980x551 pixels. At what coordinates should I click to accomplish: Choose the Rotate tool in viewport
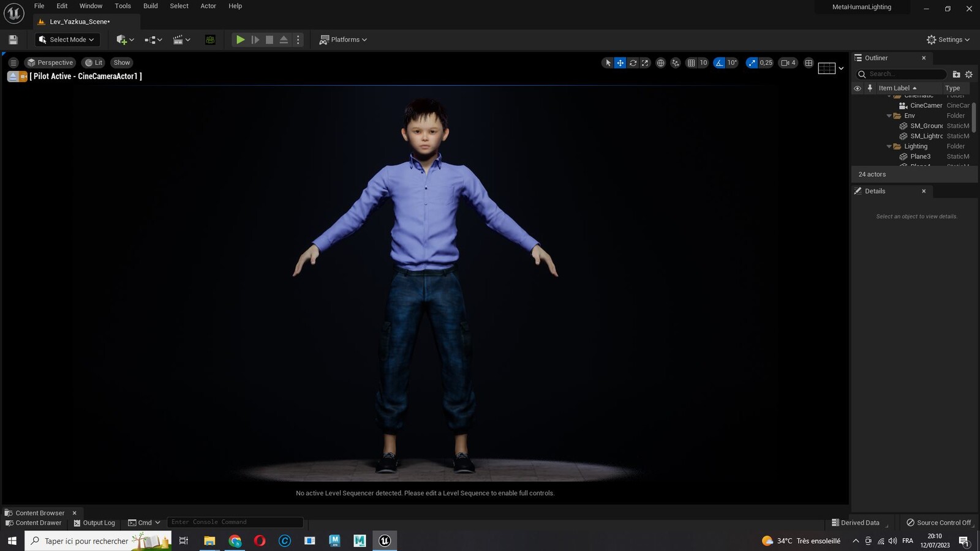point(633,62)
